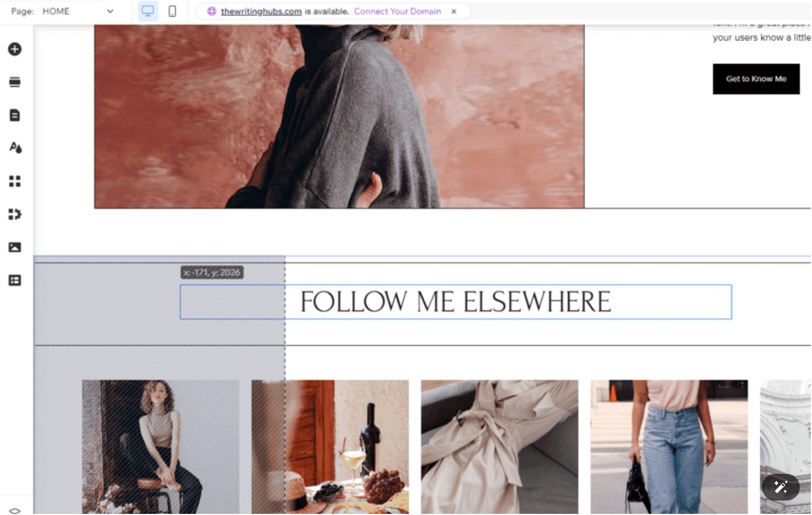Open the Add Apps grid icon
Image resolution: width=812 pixels, height=515 pixels.
pos(15,181)
